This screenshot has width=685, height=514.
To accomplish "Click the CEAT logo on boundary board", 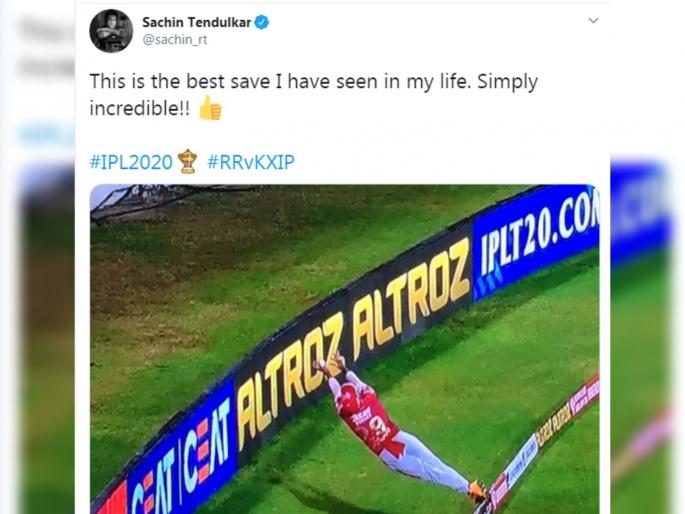I will [x=181, y=450].
